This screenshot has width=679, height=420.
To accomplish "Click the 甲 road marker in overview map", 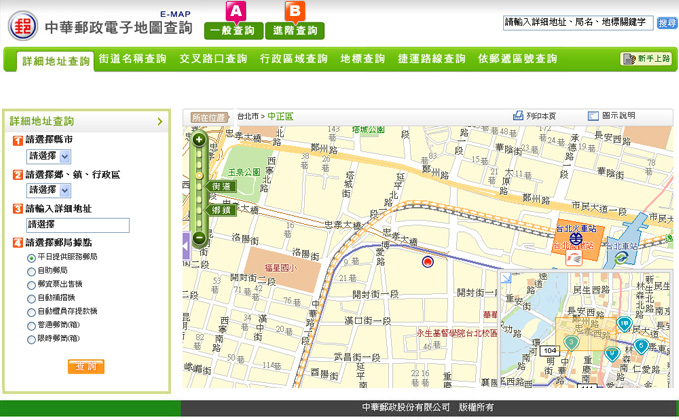I will (624, 324).
